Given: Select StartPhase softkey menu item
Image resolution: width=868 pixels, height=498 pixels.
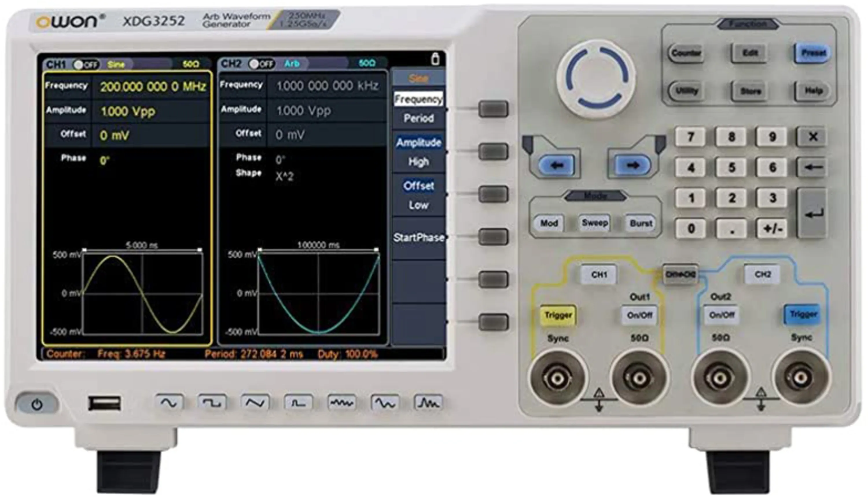Looking at the screenshot, I should (x=418, y=237).
